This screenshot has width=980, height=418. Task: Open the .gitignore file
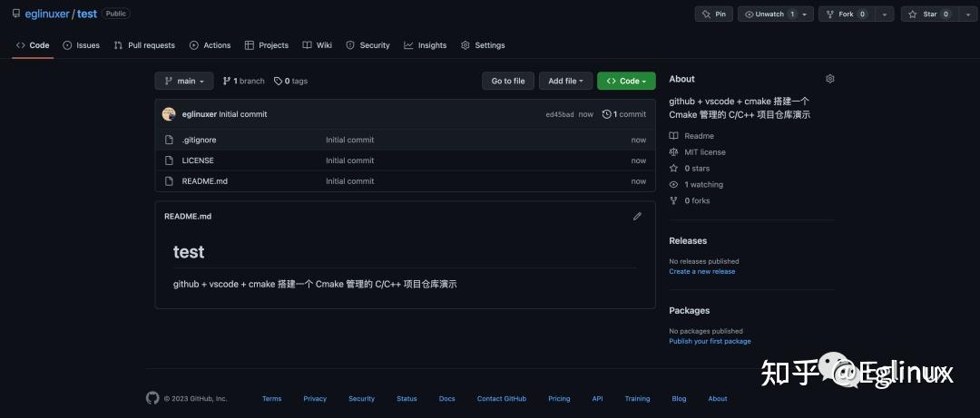coord(199,140)
